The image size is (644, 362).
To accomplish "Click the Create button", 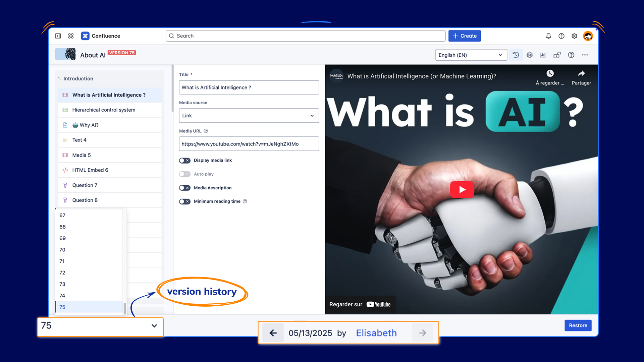I will coord(464,36).
